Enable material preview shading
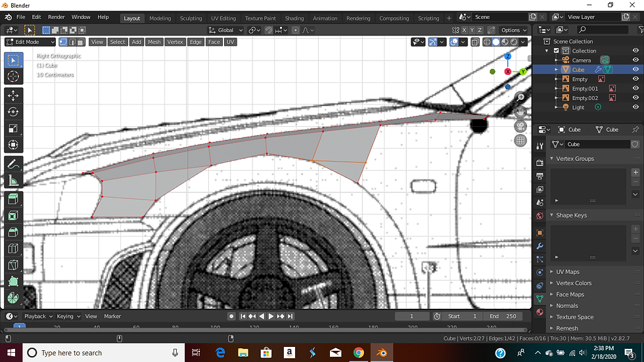The image size is (644, 362). point(505,42)
